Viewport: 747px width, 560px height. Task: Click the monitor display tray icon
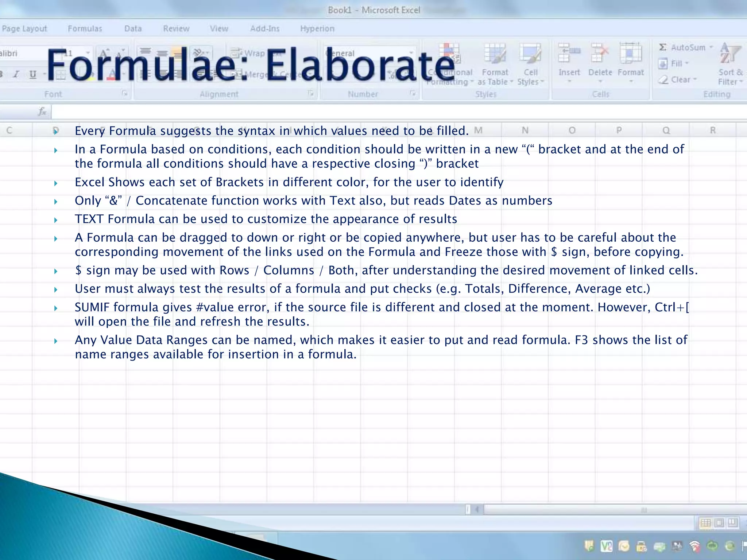pyautogui.click(x=677, y=546)
